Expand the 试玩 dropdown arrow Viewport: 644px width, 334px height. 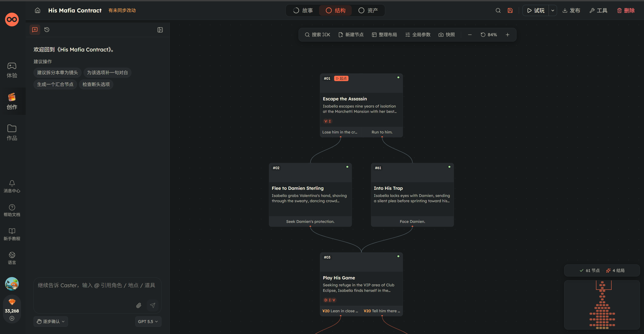(553, 10)
